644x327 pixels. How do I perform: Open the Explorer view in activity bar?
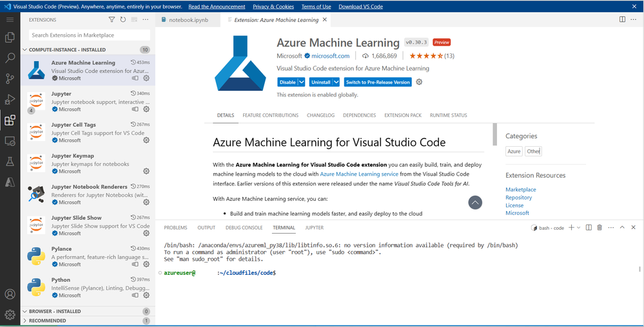(x=10, y=37)
